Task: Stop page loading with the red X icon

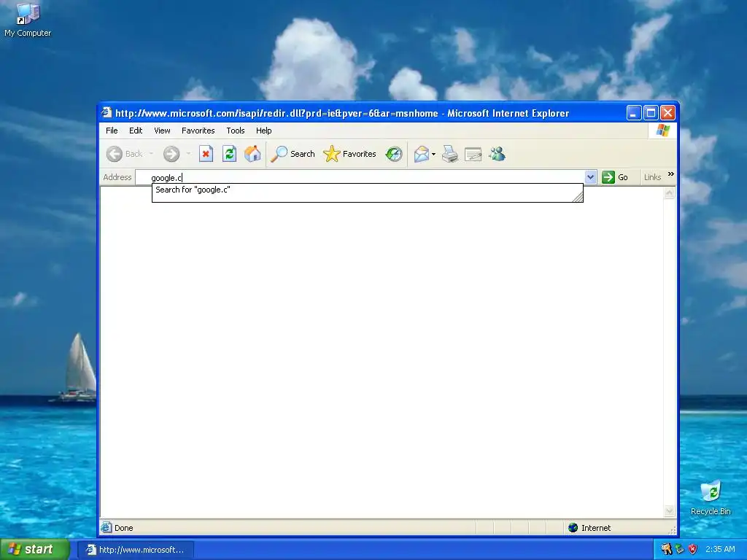Action: (x=206, y=154)
